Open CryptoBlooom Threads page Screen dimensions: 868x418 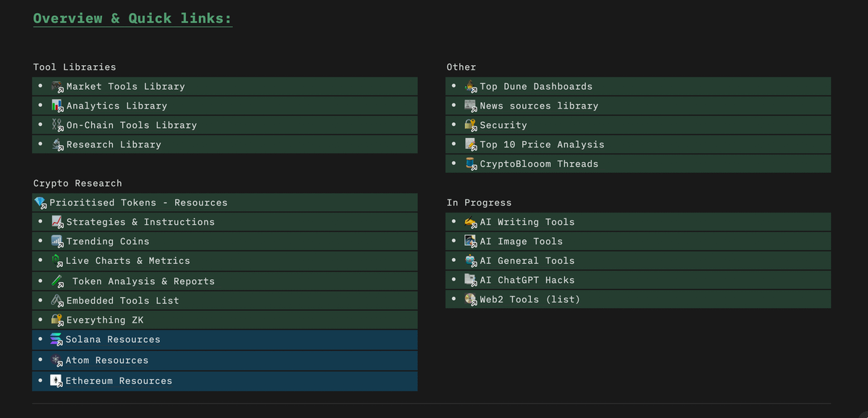(x=539, y=164)
